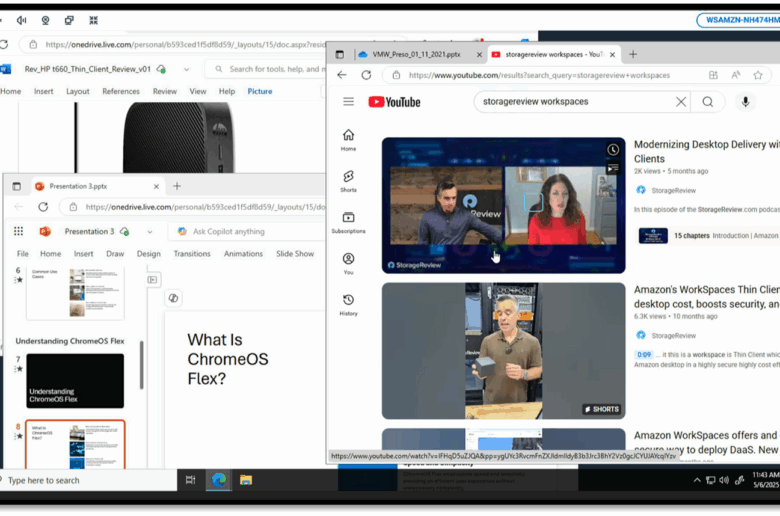Select slide 7 Understanding ChromeOS Flex thumbnail
The image size is (780, 516).
(75, 381)
